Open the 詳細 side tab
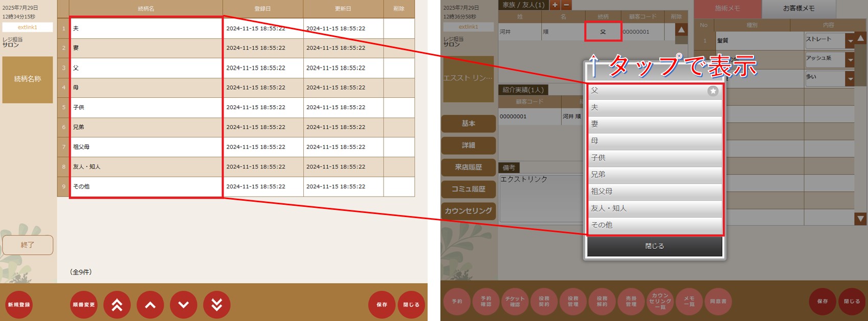 [469, 145]
